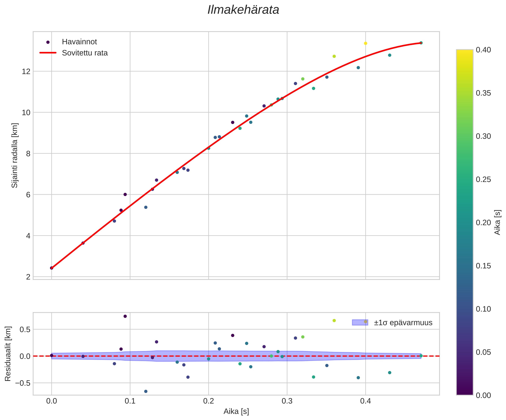Click the Sijainti radalla [km] axis label
Screen dimensions: 506x420
(15, 156)
